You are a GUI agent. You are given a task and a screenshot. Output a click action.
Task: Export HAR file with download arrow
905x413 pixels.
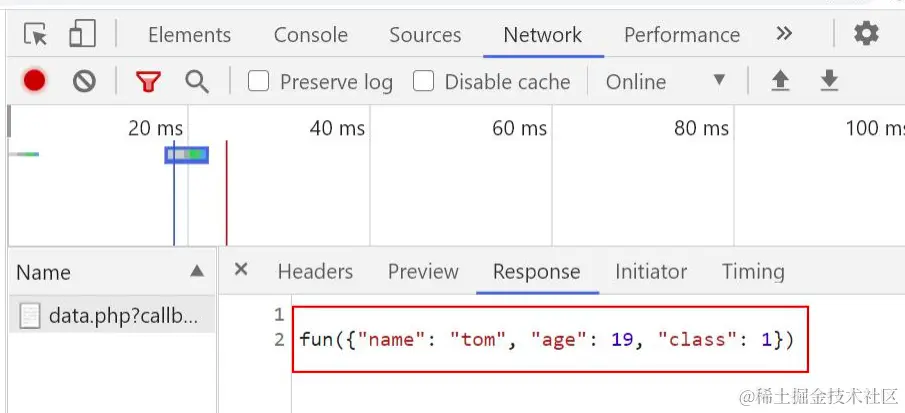(x=829, y=81)
